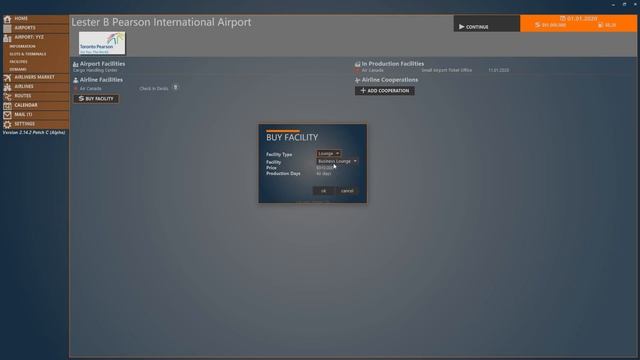Open the Facilities submenu entry
Image resolution: width=640 pixels, height=360 pixels.
(x=18, y=62)
